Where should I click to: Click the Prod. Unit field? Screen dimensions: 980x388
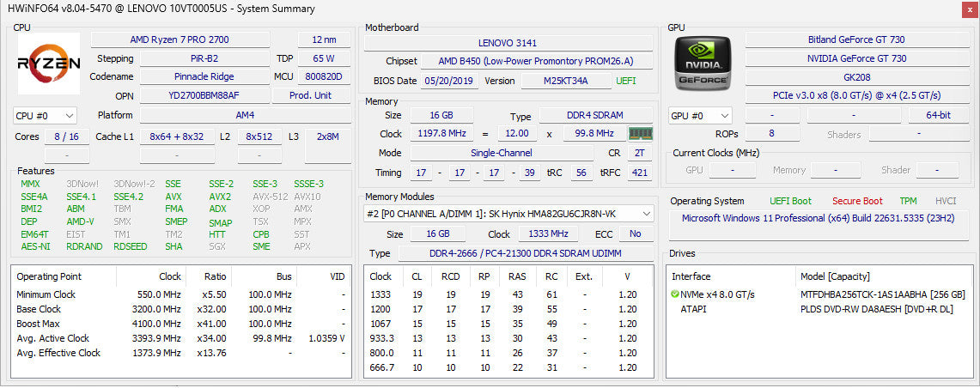pos(311,95)
